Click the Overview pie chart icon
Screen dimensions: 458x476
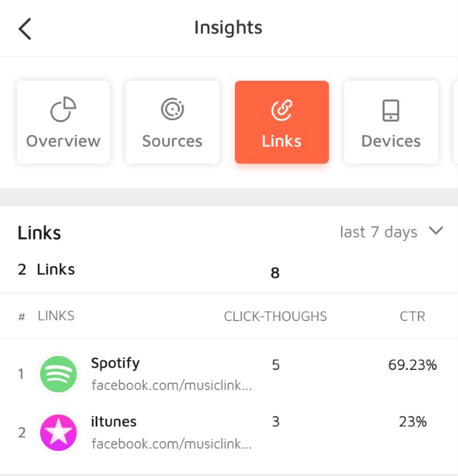pos(63,110)
